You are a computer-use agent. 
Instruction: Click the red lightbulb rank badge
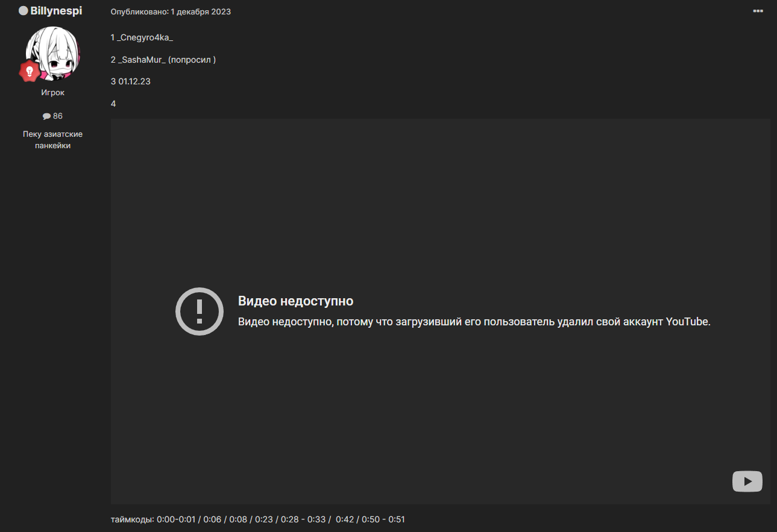tap(29, 71)
